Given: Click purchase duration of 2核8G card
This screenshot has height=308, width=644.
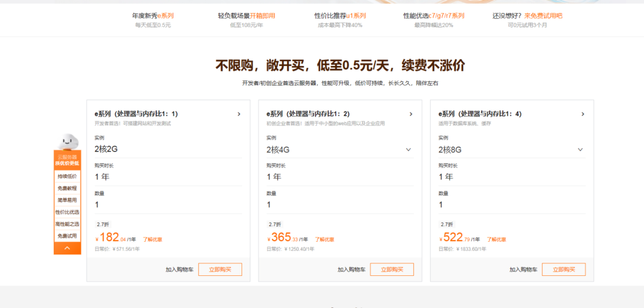Looking at the screenshot, I should [512, 177].
